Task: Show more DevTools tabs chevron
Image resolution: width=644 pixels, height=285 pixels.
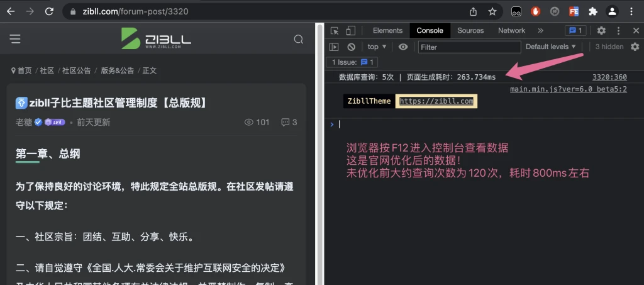Action: pos(540,30)
